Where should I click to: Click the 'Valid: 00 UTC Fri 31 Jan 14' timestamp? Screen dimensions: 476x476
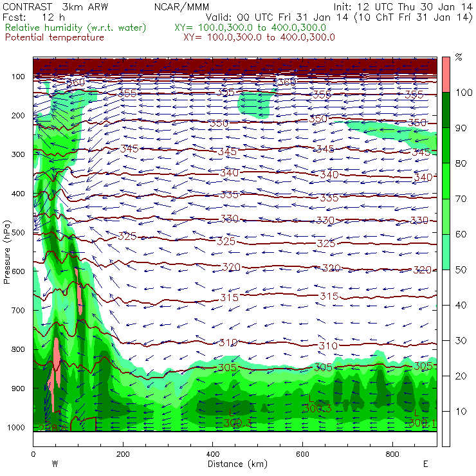tap(270, 17)
